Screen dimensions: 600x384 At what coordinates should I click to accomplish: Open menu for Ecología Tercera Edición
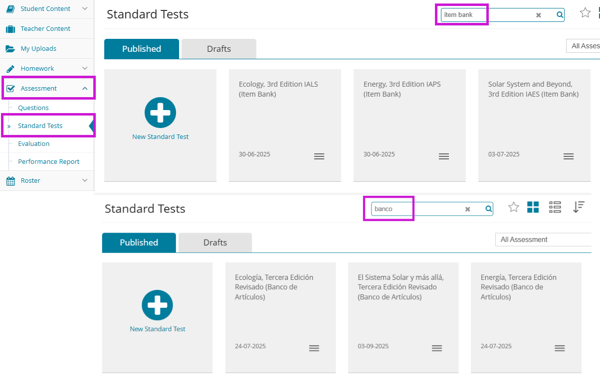point(314,348)
